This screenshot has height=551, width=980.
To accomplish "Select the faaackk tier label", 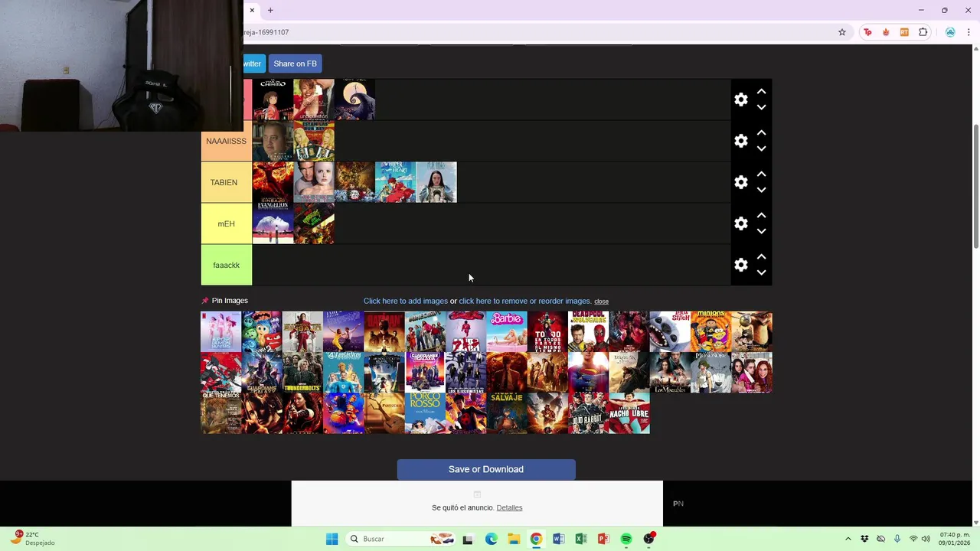I will 226,265.
